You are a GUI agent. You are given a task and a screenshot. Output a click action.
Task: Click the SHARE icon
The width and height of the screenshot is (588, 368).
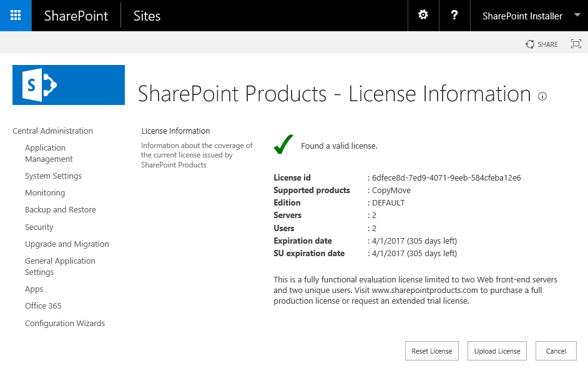click(x=541, y=44)
